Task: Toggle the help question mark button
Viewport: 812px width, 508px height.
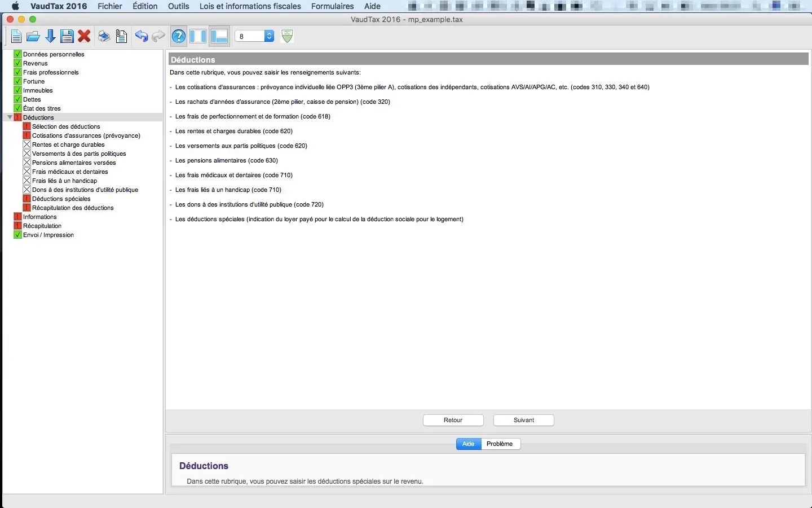Action: tap(179, 37)
